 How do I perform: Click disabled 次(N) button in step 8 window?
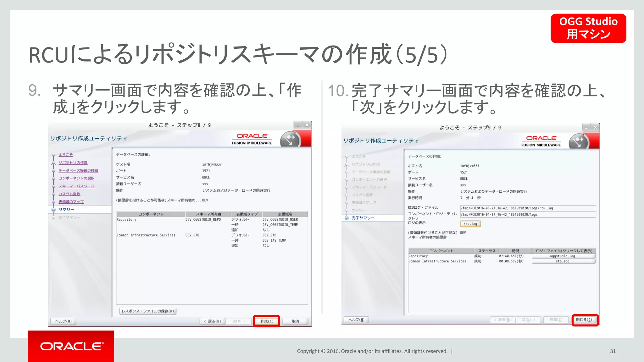click(x=239, y=321)
